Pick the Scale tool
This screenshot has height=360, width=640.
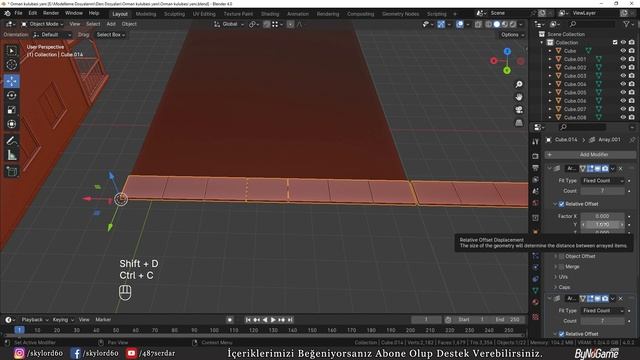pyautogui.click(x=11, y=110)
